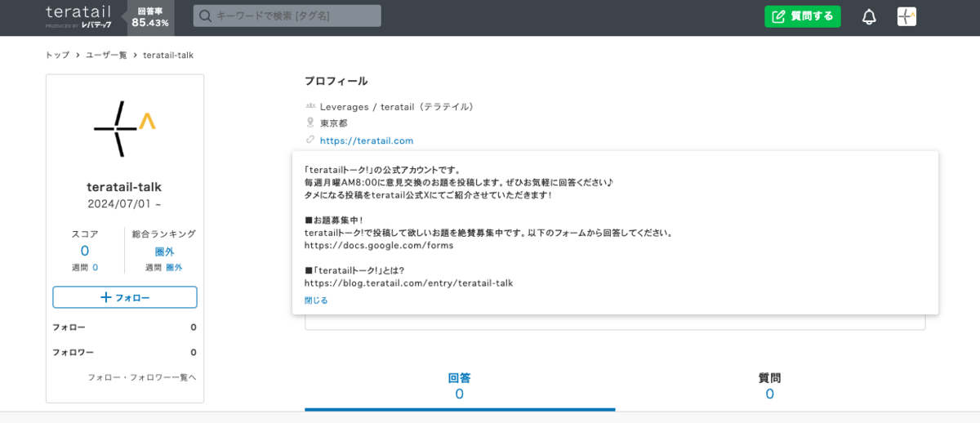
Task: Click the 回答率 85.43% badge
Action: (150, 16)
